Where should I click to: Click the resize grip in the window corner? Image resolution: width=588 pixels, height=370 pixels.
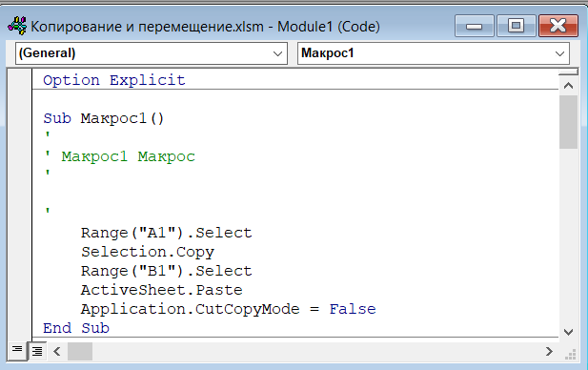coord(570,354)
